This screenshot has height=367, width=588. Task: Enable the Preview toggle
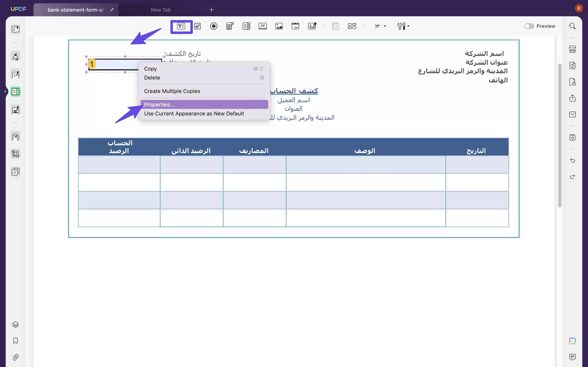(x=529, y=26)
